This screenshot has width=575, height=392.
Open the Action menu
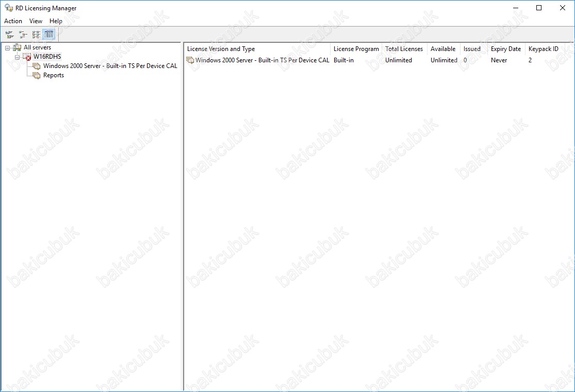click(x=13, y=21)
